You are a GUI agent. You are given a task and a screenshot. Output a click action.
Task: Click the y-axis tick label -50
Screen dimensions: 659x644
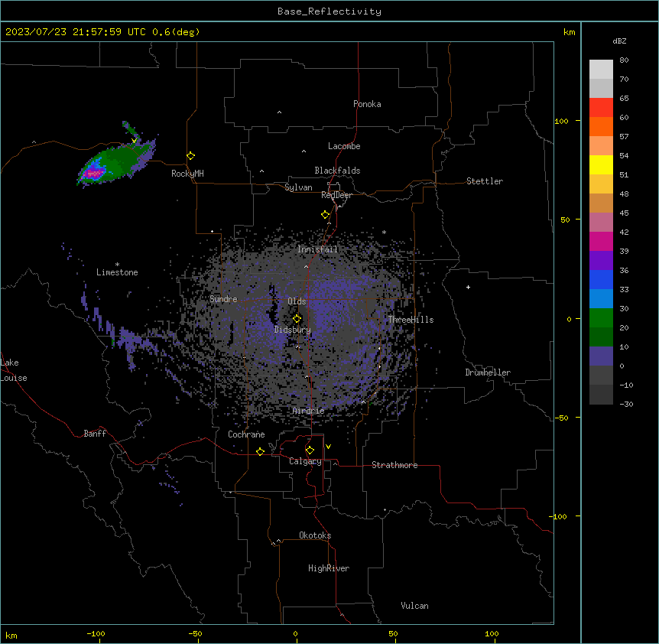pos(561,418)
